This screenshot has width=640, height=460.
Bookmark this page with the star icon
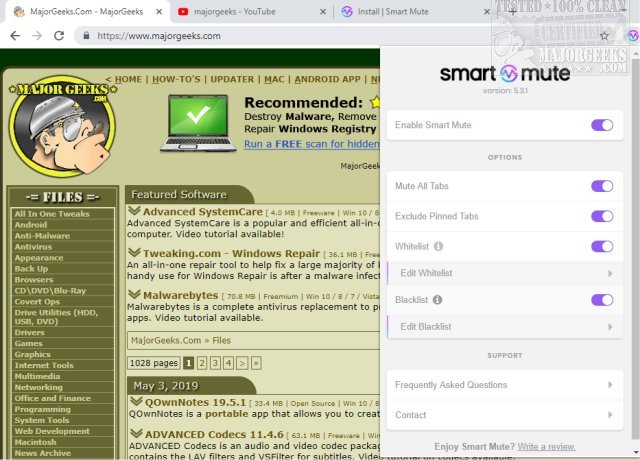coord(604,36)
